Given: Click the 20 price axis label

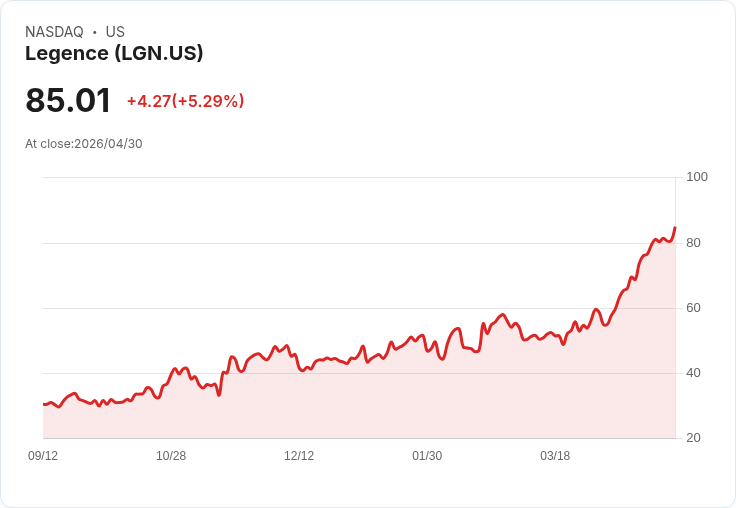Looking at the screenshot, I should coord(693,438).
